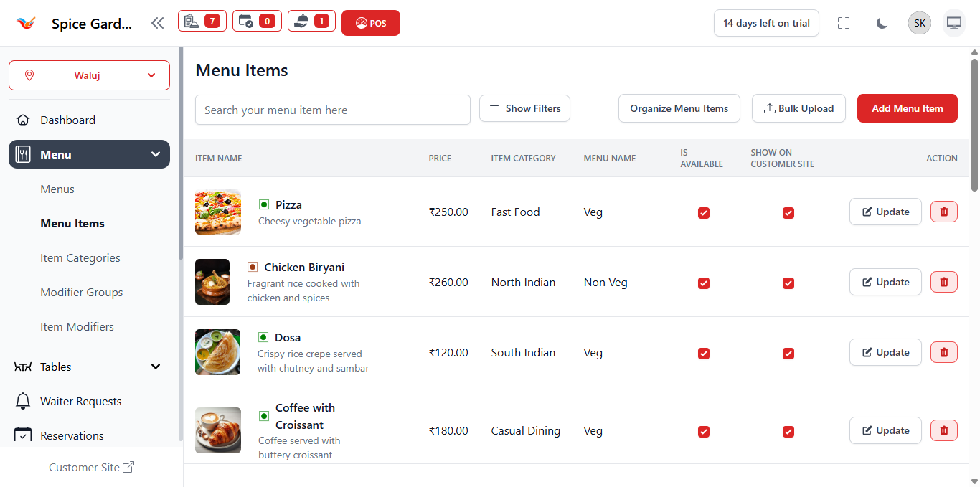Delete the Chicken Biryani item via trash icon
Image resolution: width=980 pixels, height=487 pixels.
pyautogui.click(x=943, y=282)
